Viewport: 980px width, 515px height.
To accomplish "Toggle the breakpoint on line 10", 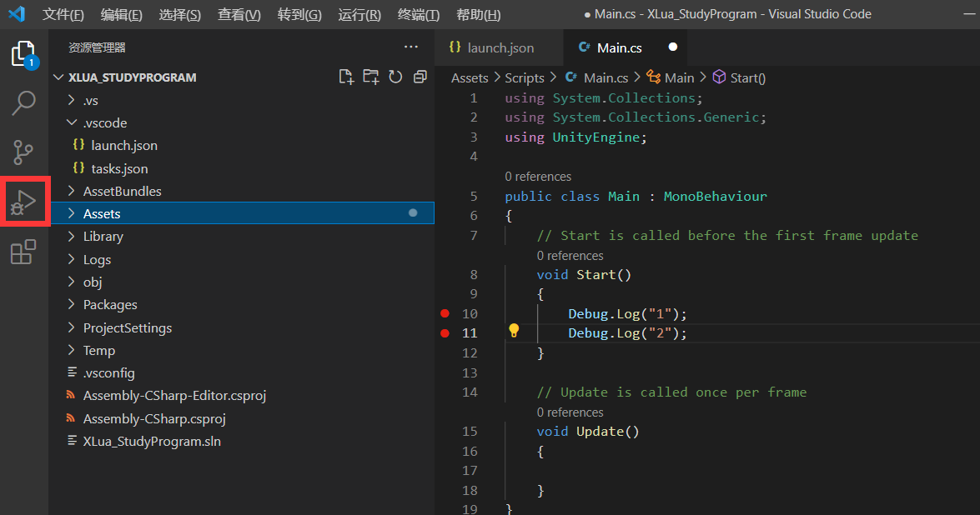I will coord(445,313).
